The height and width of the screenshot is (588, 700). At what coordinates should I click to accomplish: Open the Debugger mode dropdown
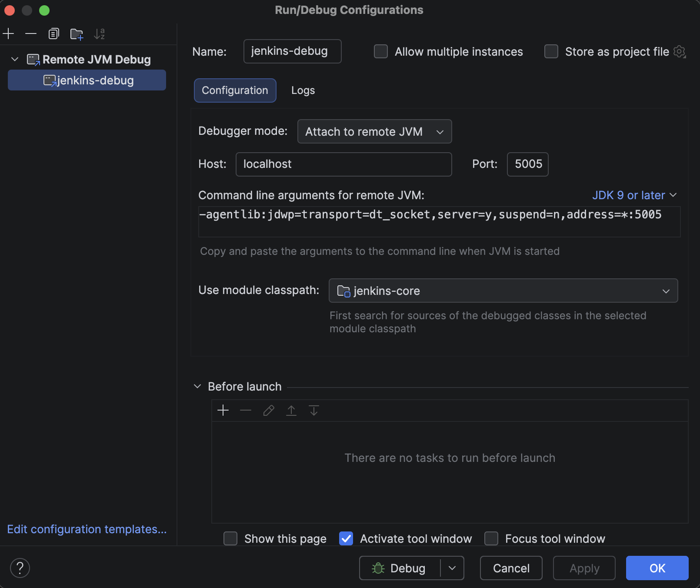tap(374, 131)
